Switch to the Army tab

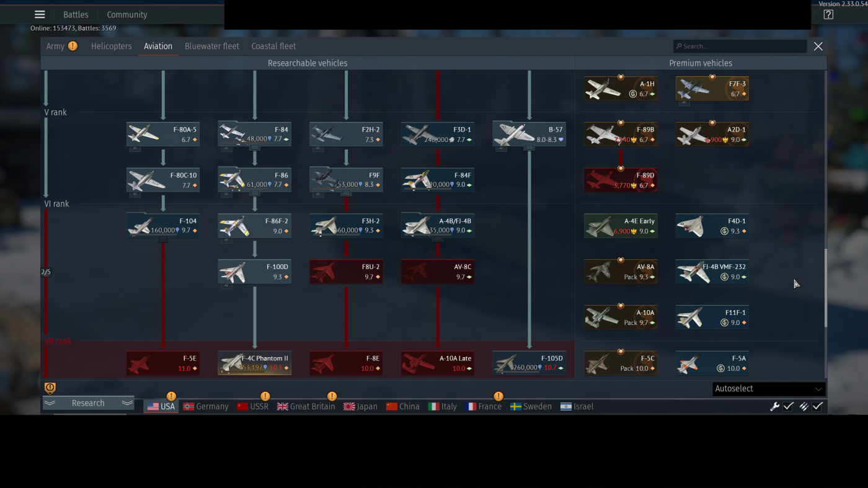point(55,46)
